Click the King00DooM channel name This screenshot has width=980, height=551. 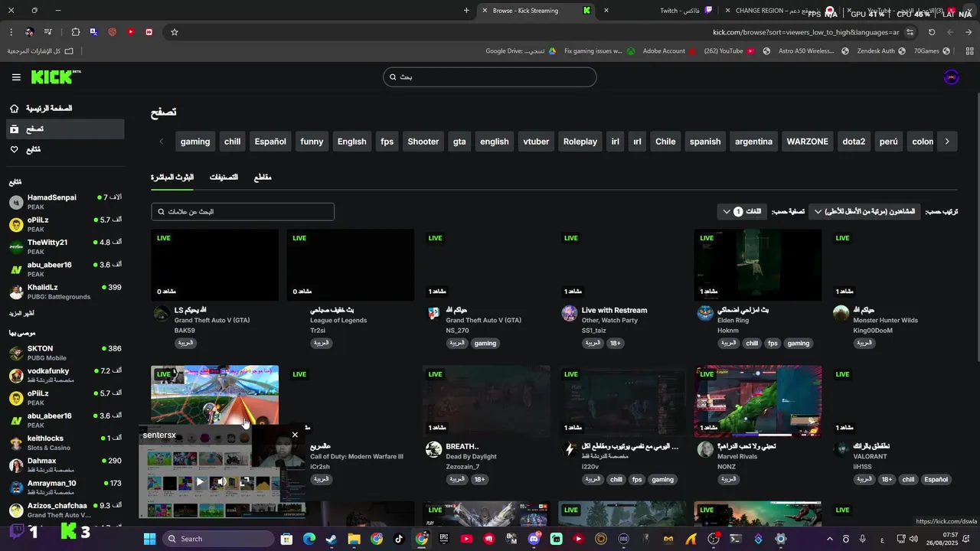pos(873,331)
